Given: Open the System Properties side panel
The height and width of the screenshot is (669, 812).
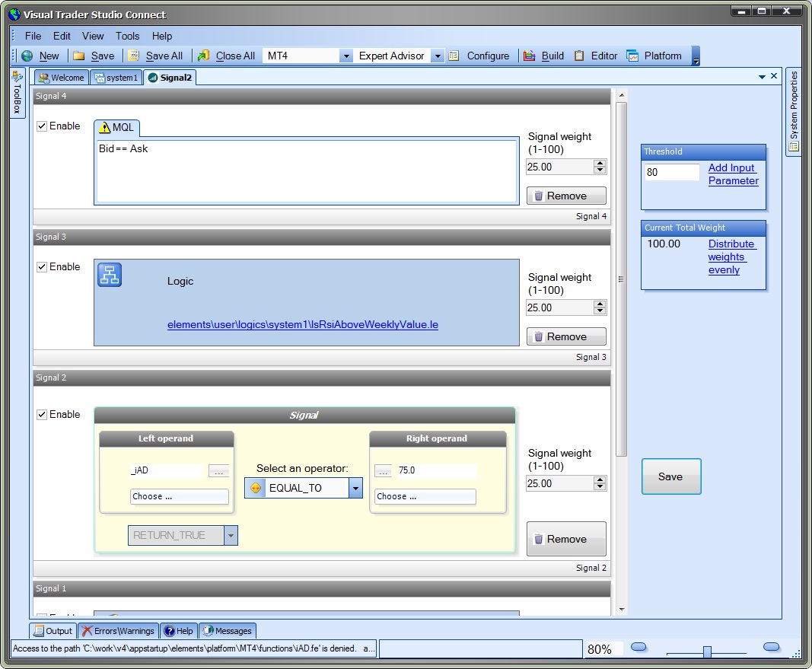Looking at the screenshot, I should pos(794,111).
